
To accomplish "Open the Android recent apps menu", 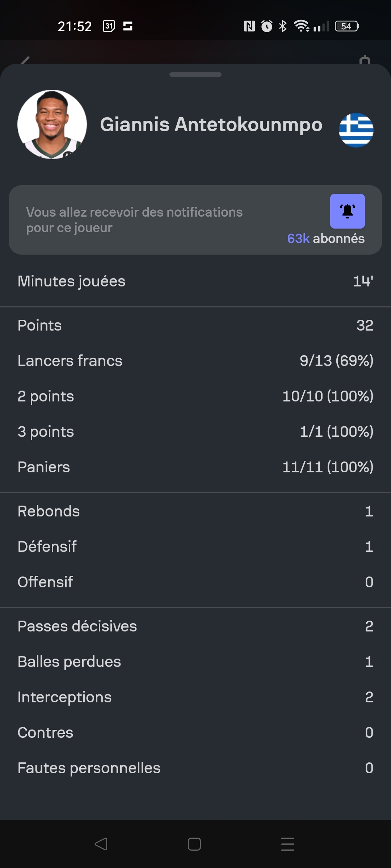I will point(288,844).
